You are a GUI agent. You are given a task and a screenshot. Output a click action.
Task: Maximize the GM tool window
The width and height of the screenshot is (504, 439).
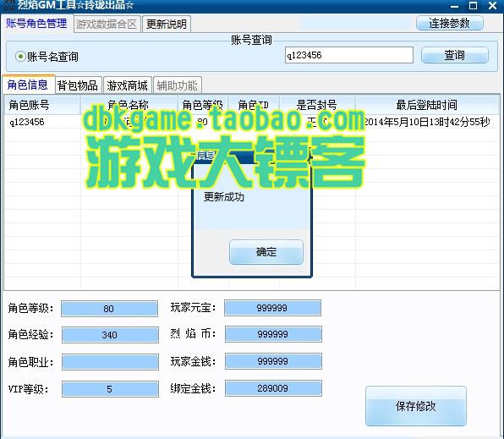tap(474, 5)
